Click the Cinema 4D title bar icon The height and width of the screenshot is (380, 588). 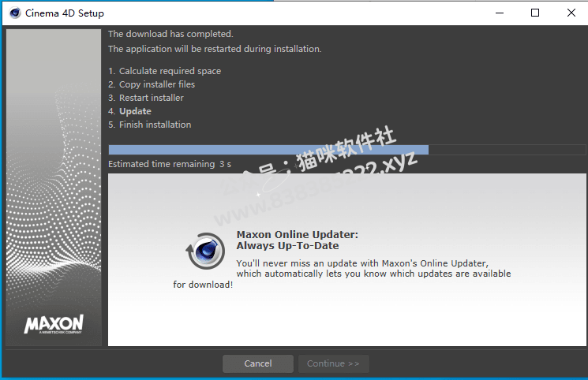[x=15, y=13]
